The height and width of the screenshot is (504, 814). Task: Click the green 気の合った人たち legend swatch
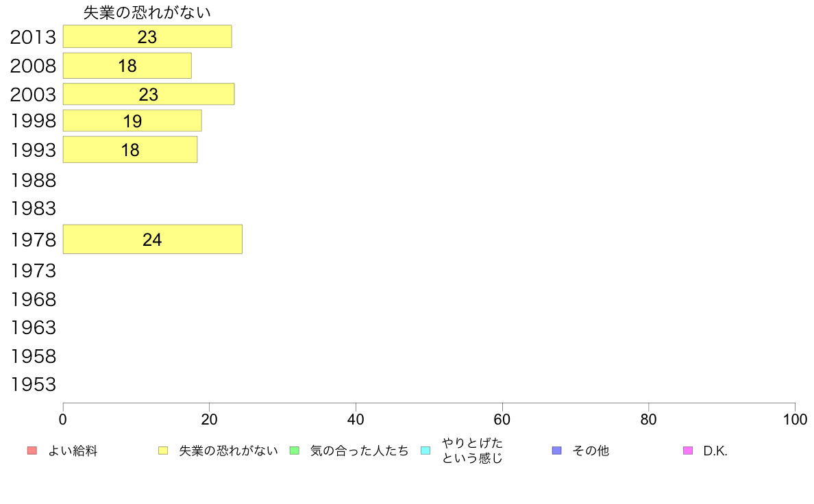[295, 451]
